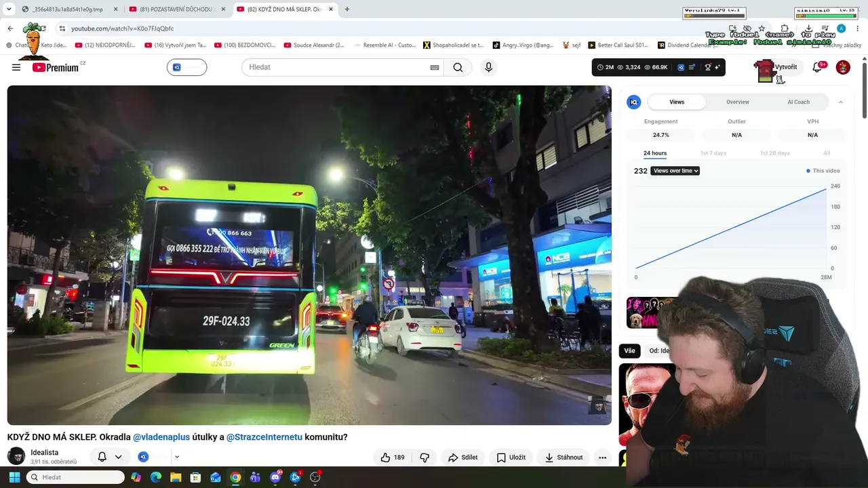Open the AI Coach tab
Viewport: 868px width, 488px height.
[x=798, y=102]
